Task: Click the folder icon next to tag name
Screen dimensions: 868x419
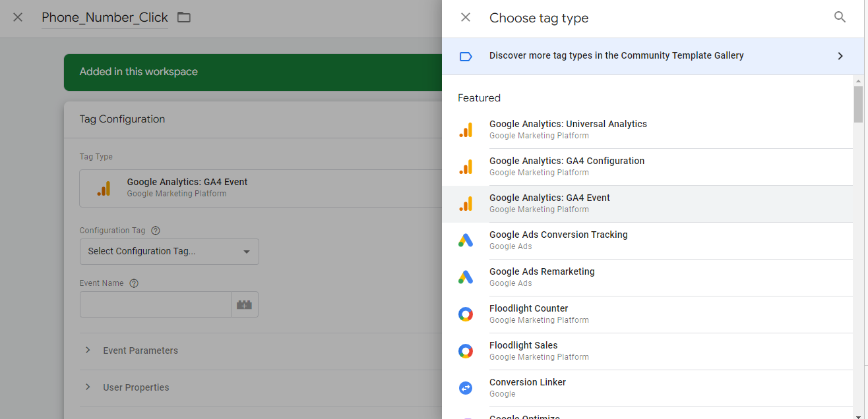Action: [184, 18]
